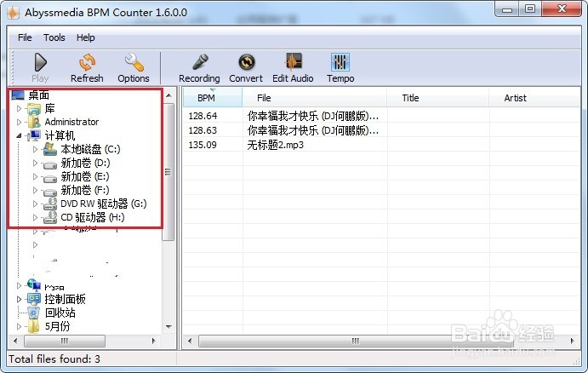Select the row with BPM 128.64
The height and width of the screenshot is (373, 588).
coord(381,116)
